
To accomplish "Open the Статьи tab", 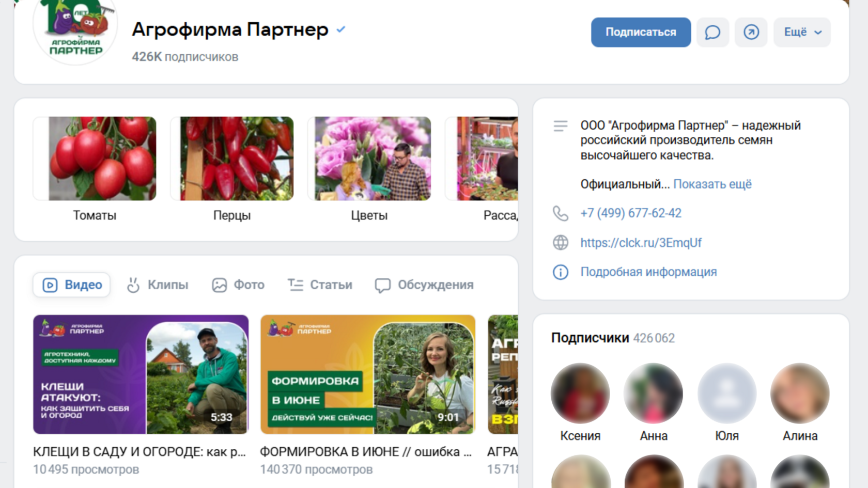I will 320,285.
